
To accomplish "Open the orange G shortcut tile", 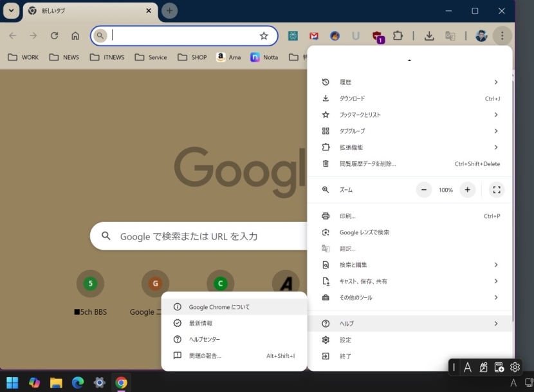I will click(155, 284).
